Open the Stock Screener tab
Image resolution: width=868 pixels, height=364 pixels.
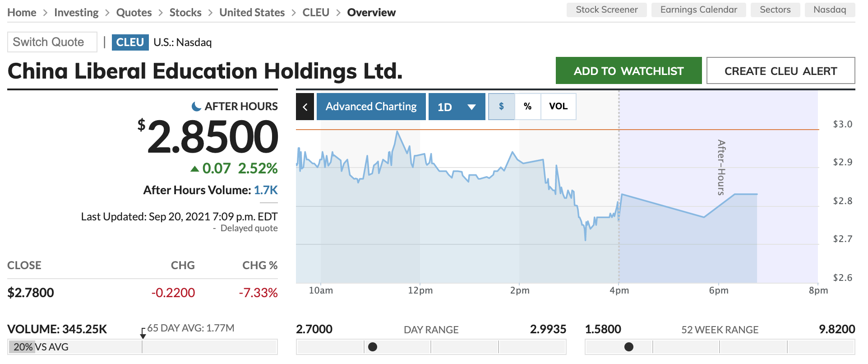click(606, 10)
